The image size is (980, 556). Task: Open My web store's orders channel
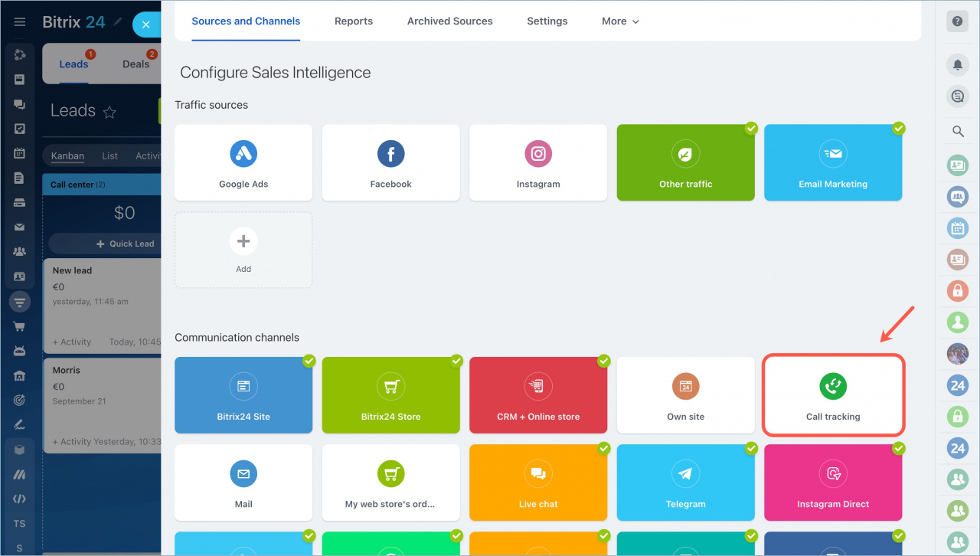pyautogui.click(x=391, y=482)
